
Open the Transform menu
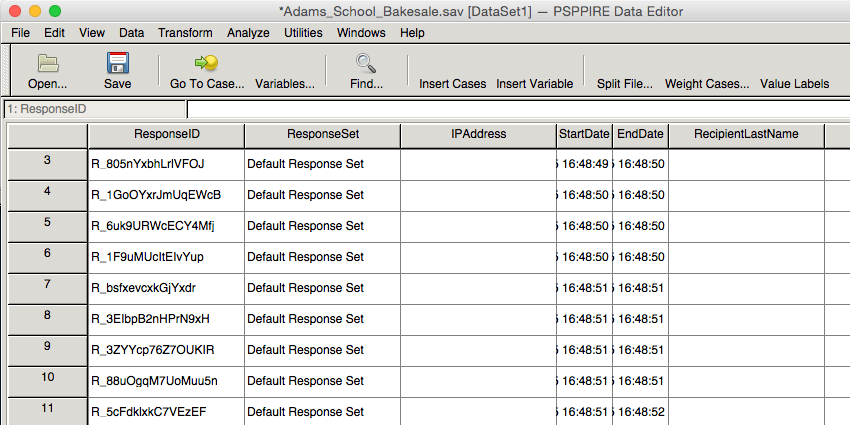[x=185, y=33]
